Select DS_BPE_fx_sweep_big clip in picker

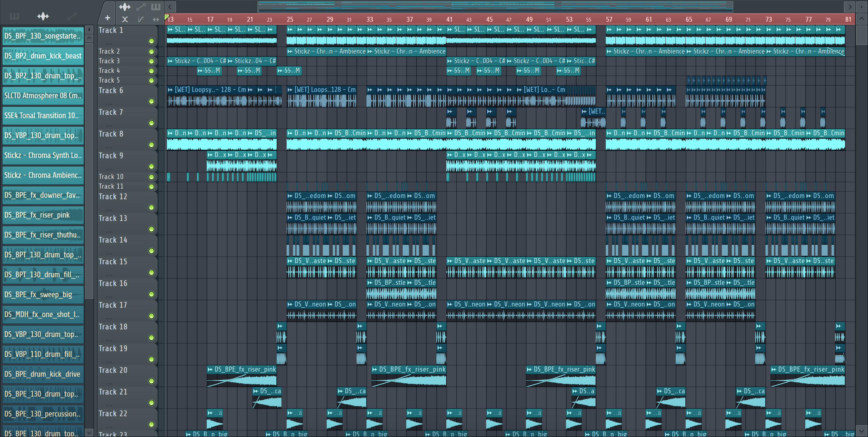click(x=43, y=294)
